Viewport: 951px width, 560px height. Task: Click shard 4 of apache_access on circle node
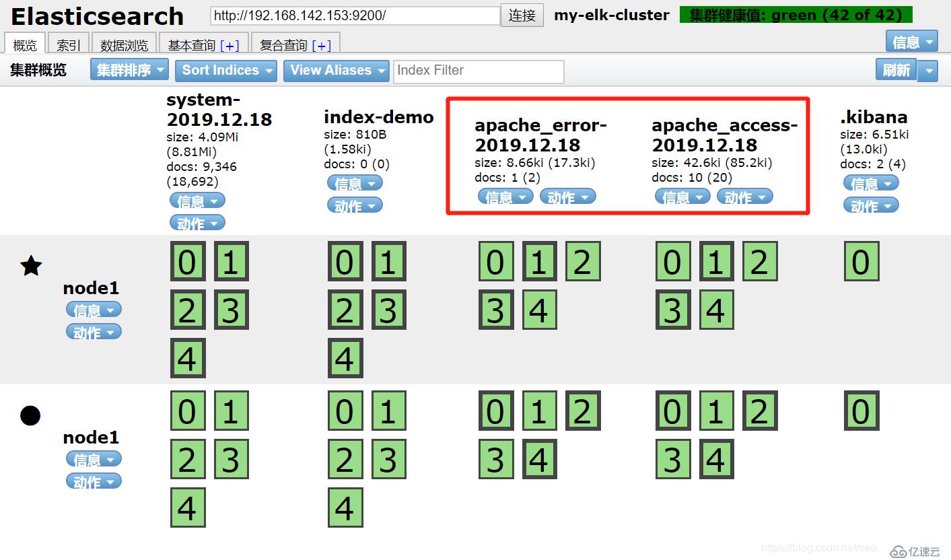pyautogui.click(x=716, y=459)
